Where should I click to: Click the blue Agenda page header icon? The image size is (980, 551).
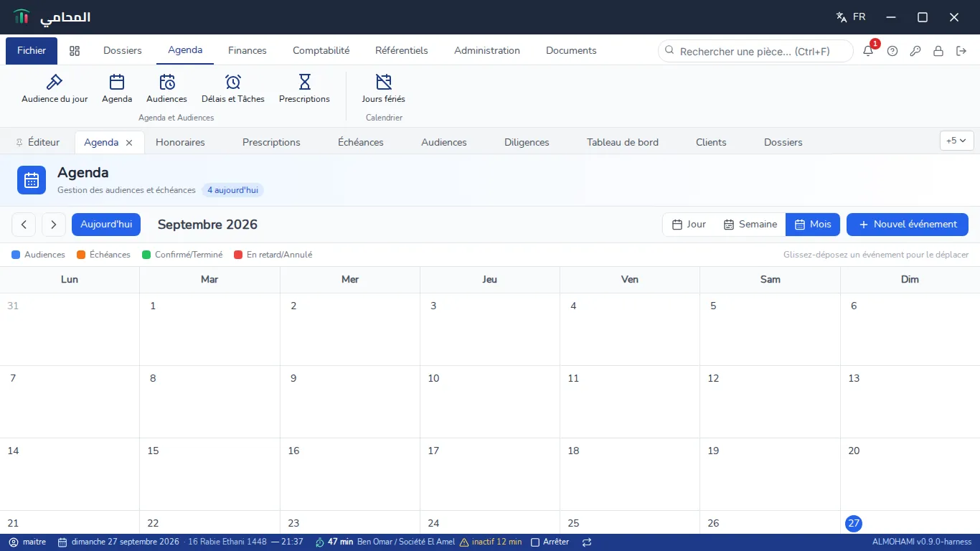click(32, 180)
